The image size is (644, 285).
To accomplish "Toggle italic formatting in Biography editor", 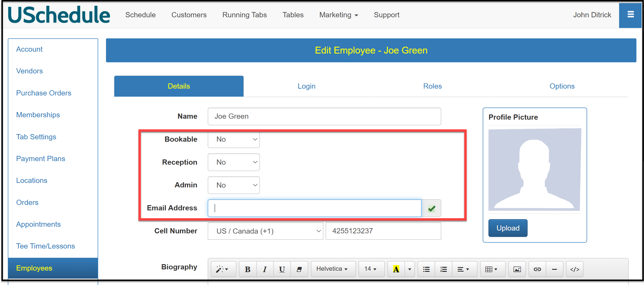I will 265,269.
